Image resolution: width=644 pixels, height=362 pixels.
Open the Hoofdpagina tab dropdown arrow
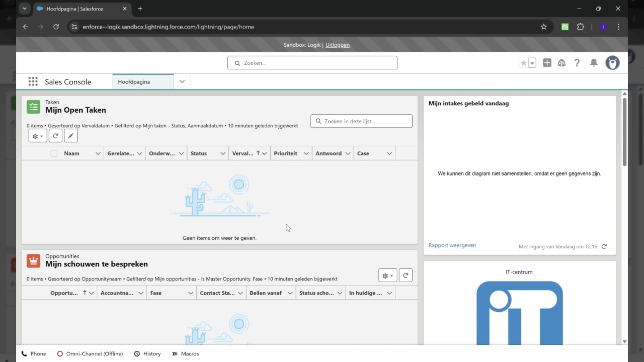pyautogui.click(x=181, y=81)
